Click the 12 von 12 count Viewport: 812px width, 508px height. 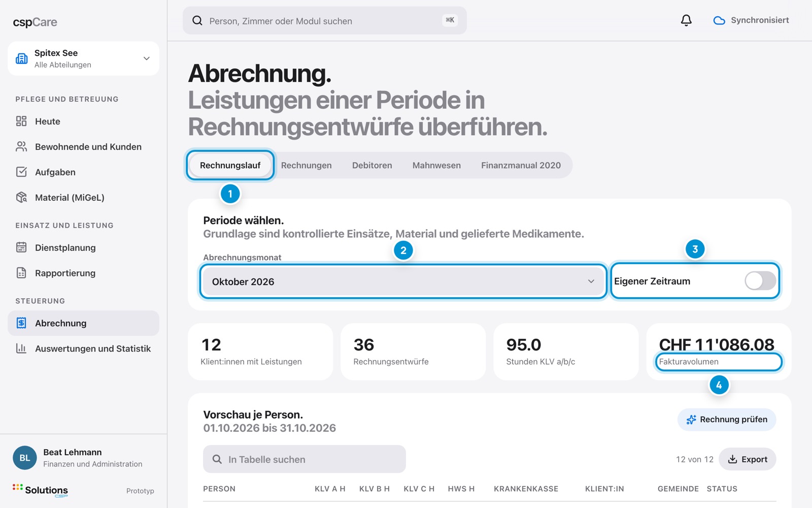[694, 459]
